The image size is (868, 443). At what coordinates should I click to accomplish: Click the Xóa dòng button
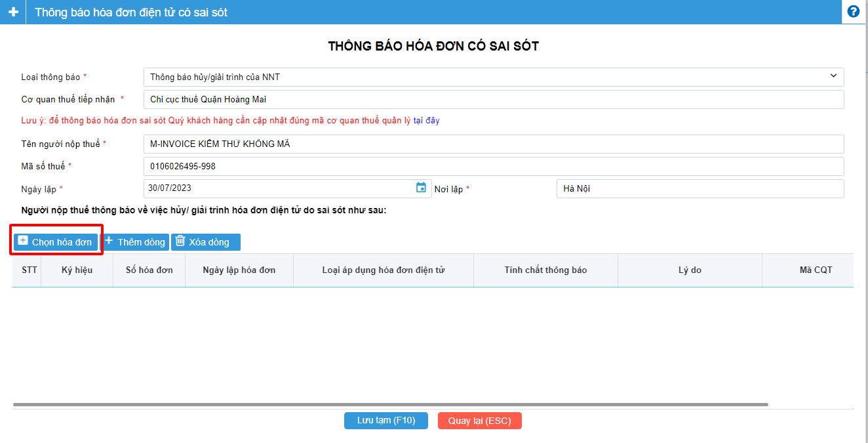[x=206, y=242]
